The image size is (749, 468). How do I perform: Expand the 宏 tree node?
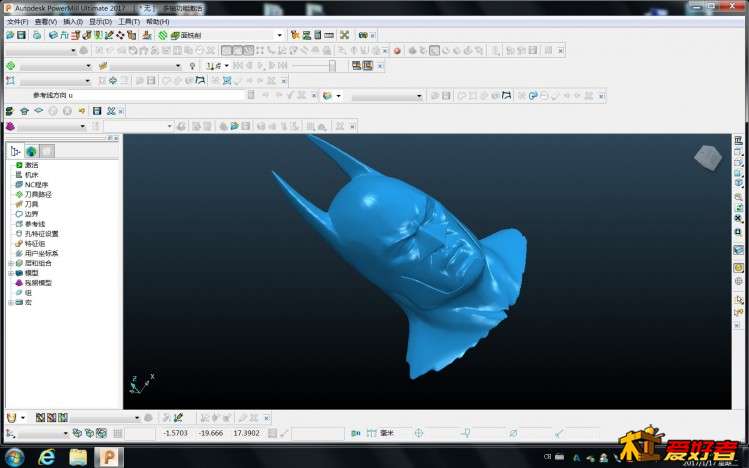tap(11, 302)
